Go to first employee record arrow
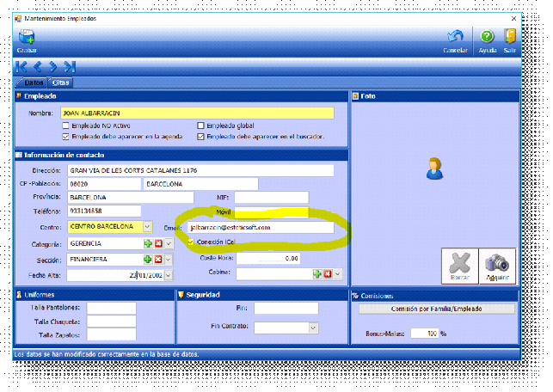553x392 pixels. (x=22, y=66)
